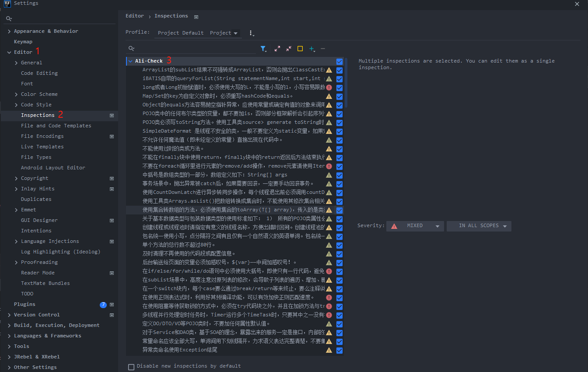Click the add inspection plus icon

click(311, 49)
